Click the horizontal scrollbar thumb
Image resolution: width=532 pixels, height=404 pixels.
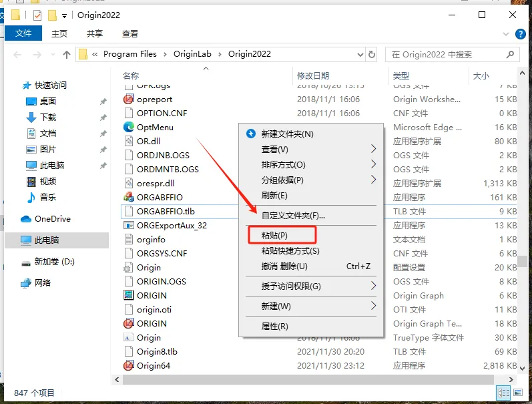point(308,379)
